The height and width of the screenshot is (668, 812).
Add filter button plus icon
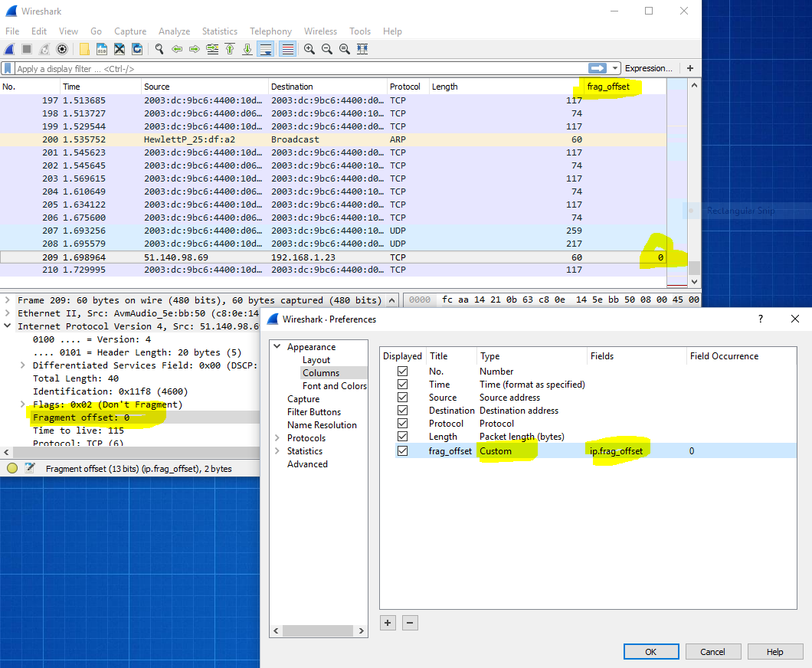click(689, 68)
